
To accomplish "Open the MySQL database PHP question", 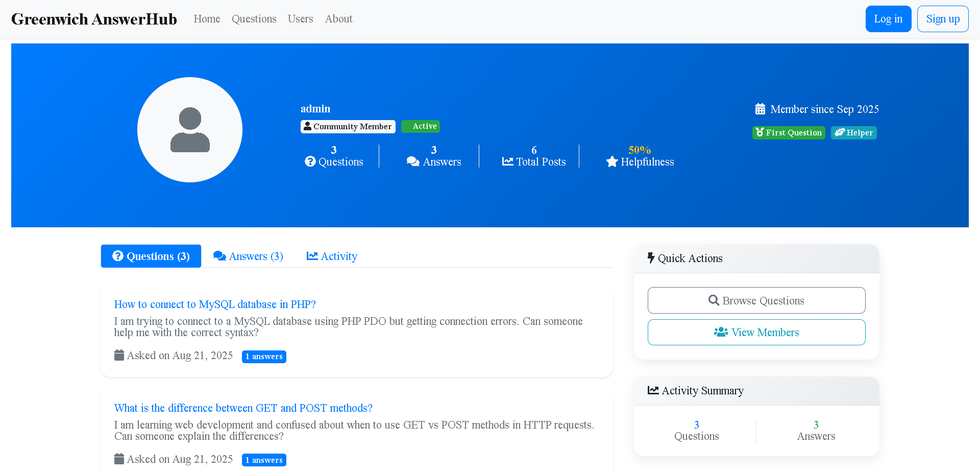I will (215, 304).
